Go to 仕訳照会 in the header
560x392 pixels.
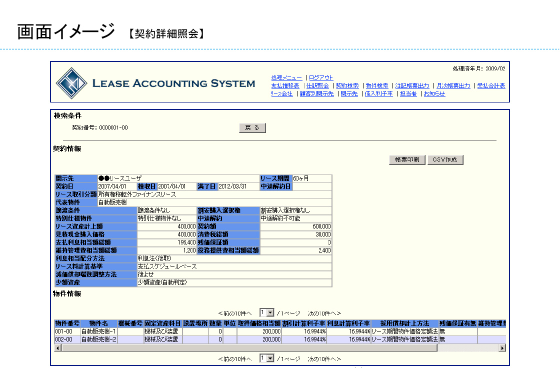point(317,85)
